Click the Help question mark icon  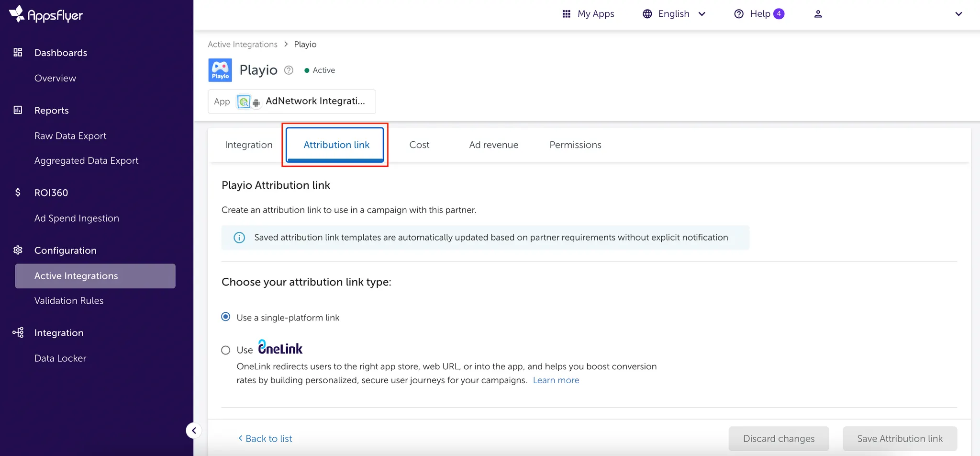click(739, 14)
